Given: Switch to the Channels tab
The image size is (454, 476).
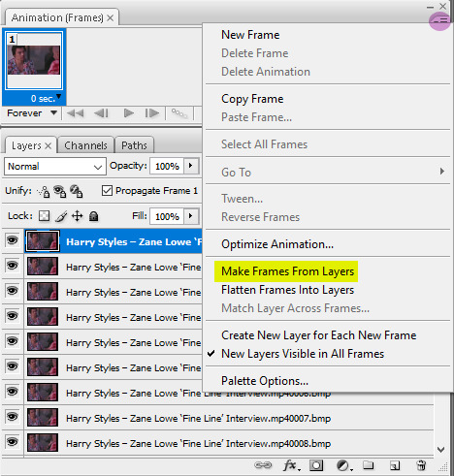Looking at the screenshot, I should click(85, 145).
